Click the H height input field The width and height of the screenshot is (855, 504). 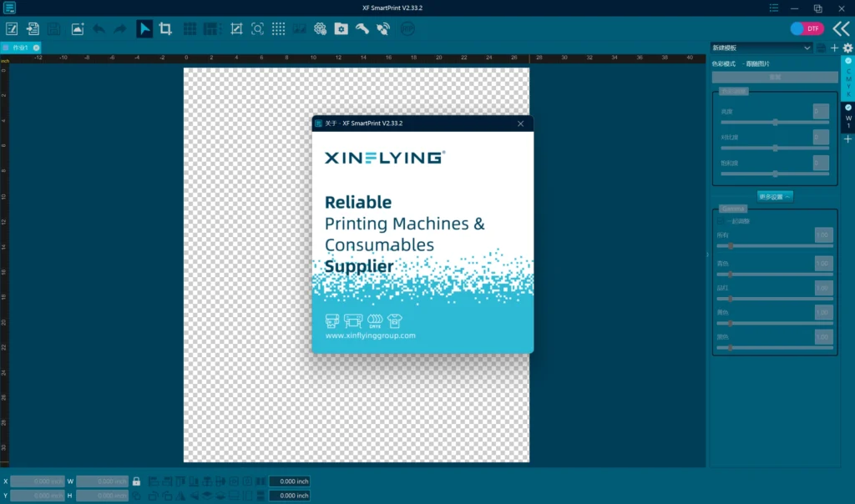(x=103, y=496)
